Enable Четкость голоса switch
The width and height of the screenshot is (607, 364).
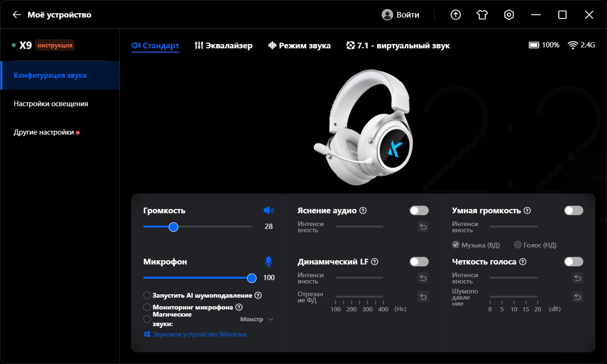point(574,262)
